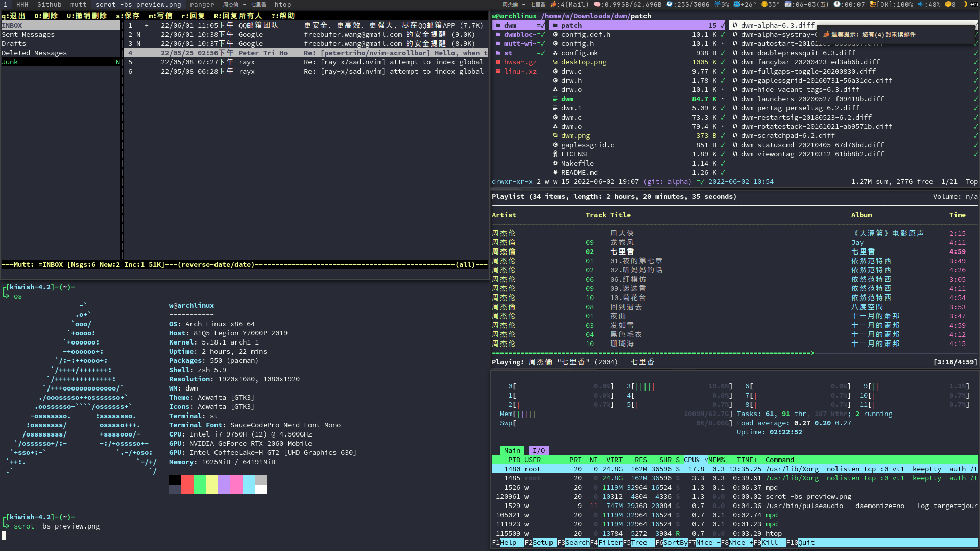The image size is (980, 551).
Task: Select the 龙卷风 track in the playlist
Action: tap(734, 242)
